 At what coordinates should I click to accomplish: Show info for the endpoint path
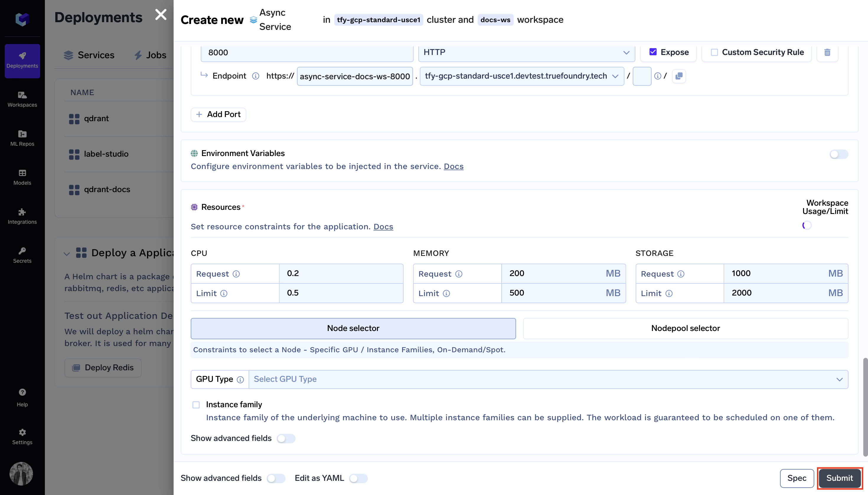click(x=658, y=76)
